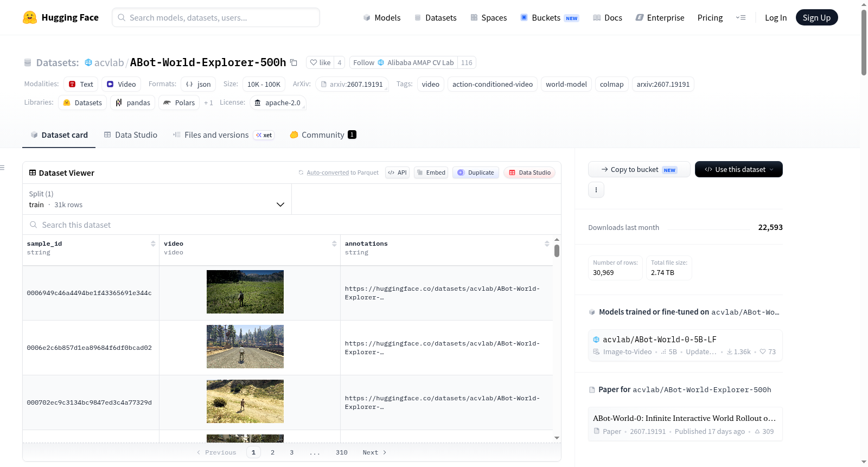Click the Embed button
The width and height of the screenshot is (868, 467).
[x=431, y=172]
